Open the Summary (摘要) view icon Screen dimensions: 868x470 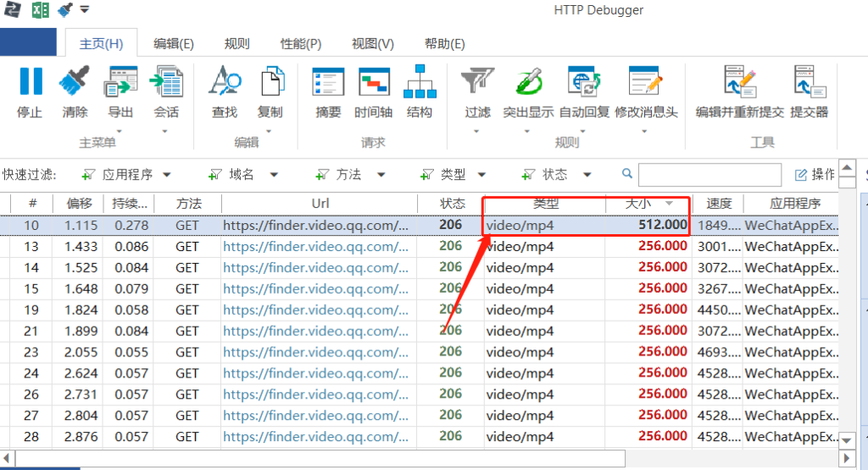[x=328, y=82]
